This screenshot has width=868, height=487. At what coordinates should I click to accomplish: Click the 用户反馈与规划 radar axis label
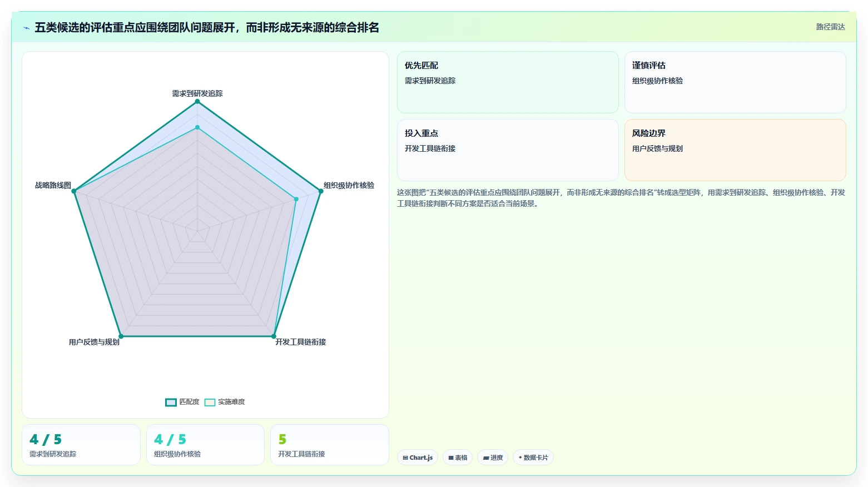coord(94,342)
